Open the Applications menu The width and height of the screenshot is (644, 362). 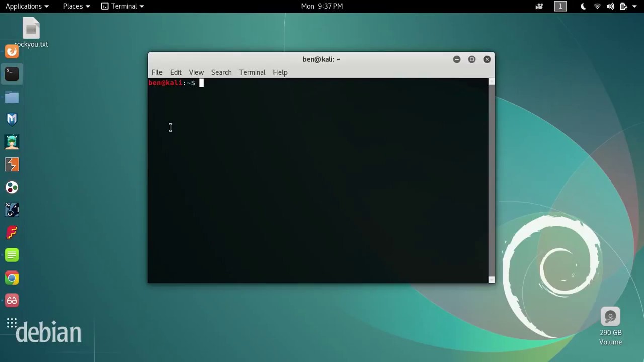click(x=27, y=6)
